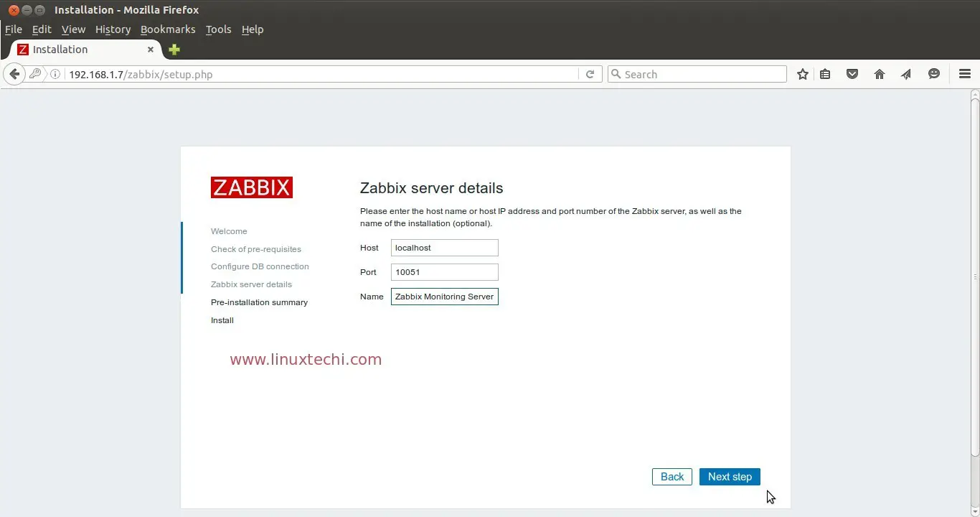The image size is (980, 517).
Task: Click the site information icon in address bar
Action: coord(55,74)
